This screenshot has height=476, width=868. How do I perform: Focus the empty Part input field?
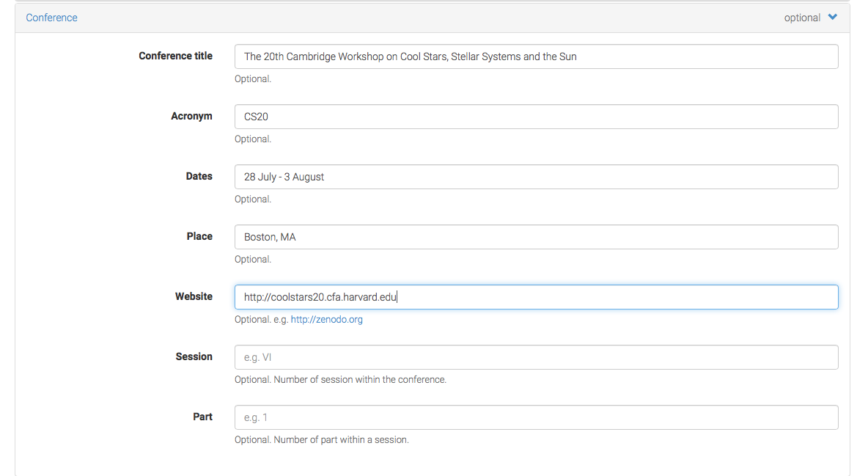(x=536, y=417)
